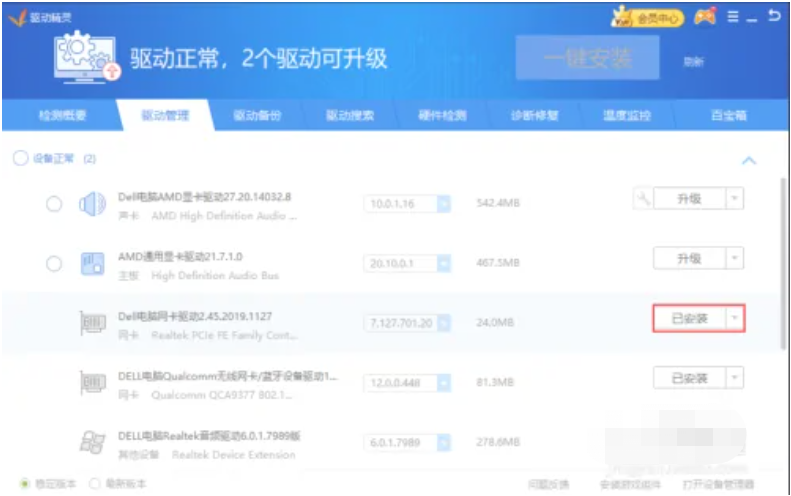The width and height of the screenshot is (791, 496).
Task: Click 已安装 for the Dell网卡驱动 row
Action: pyautogui.click(x=689, y=318)
